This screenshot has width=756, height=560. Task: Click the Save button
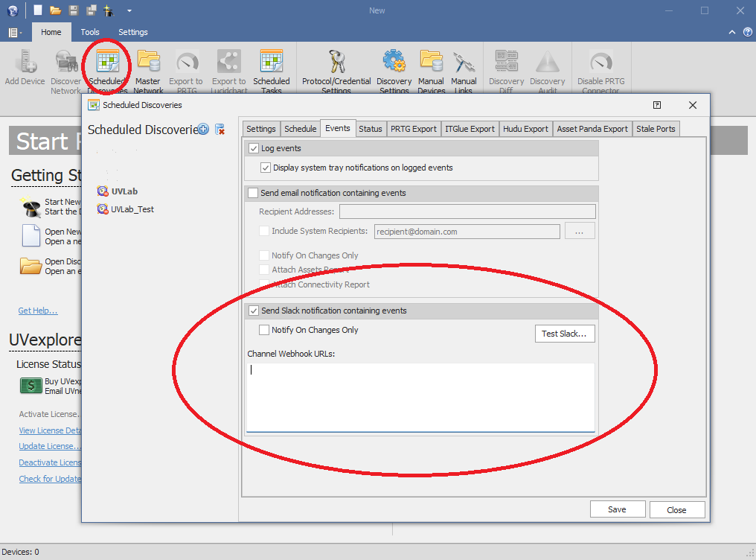(x=617, y=509)
